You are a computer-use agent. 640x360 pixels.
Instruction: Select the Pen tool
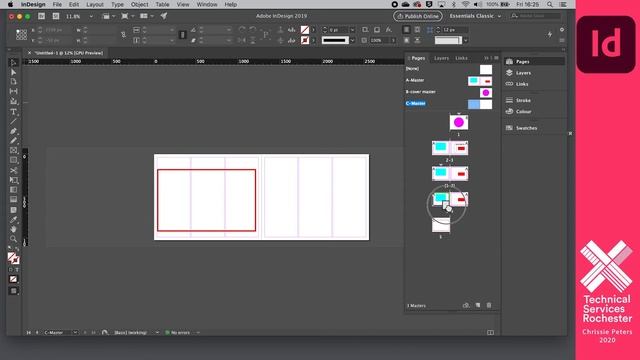pyautogui.click(x=13, y=131)
